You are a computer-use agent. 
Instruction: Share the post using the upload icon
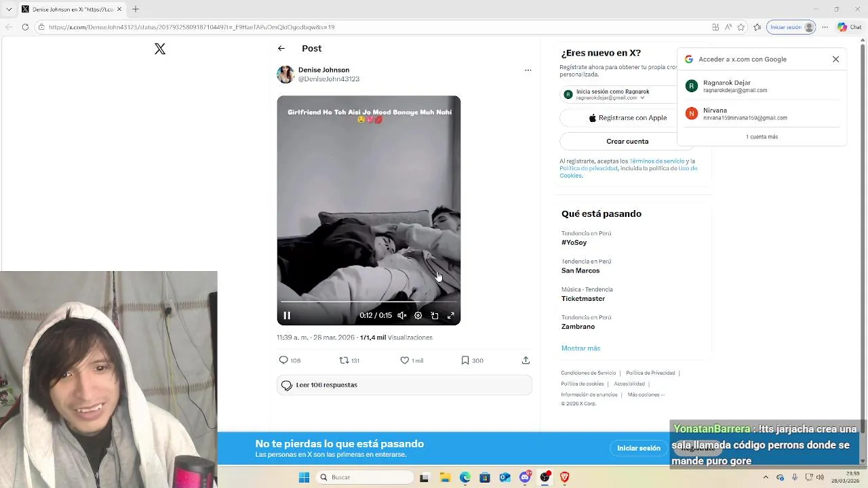(526, 361)
